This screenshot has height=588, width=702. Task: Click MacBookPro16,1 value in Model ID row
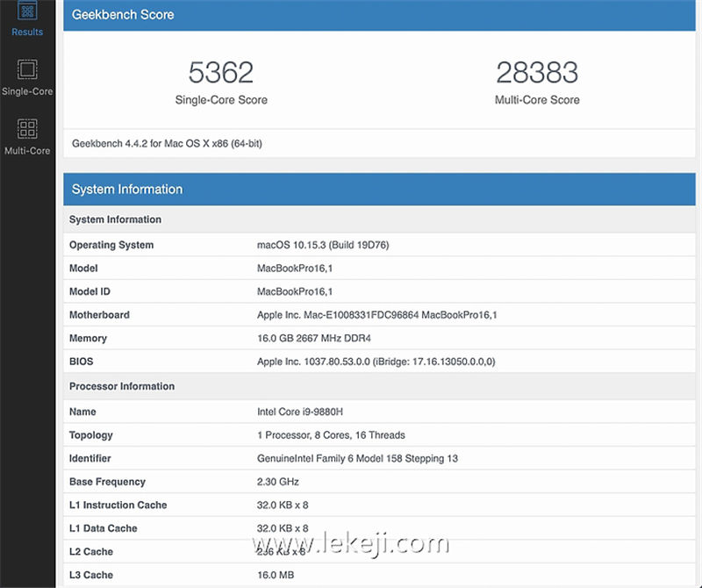295,291
